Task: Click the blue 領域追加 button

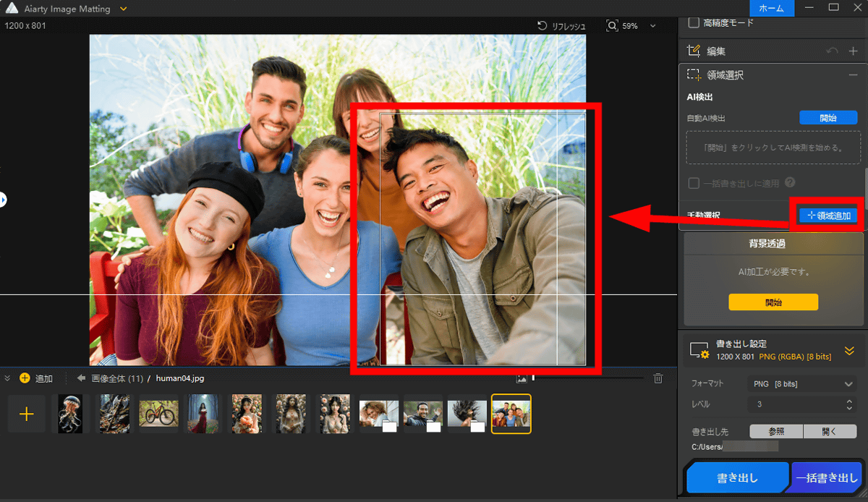Action: (828, 216)
